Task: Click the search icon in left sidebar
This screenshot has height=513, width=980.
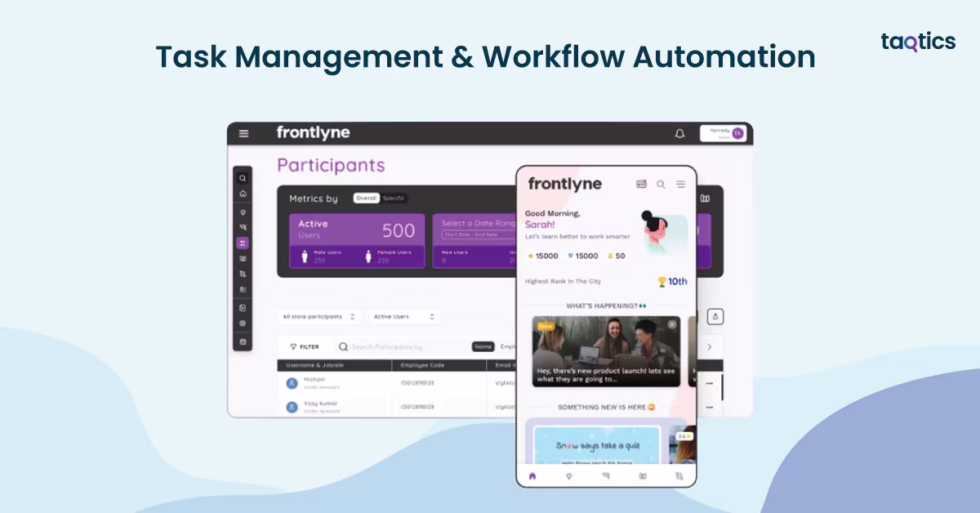Action: [x=243, y=178]
